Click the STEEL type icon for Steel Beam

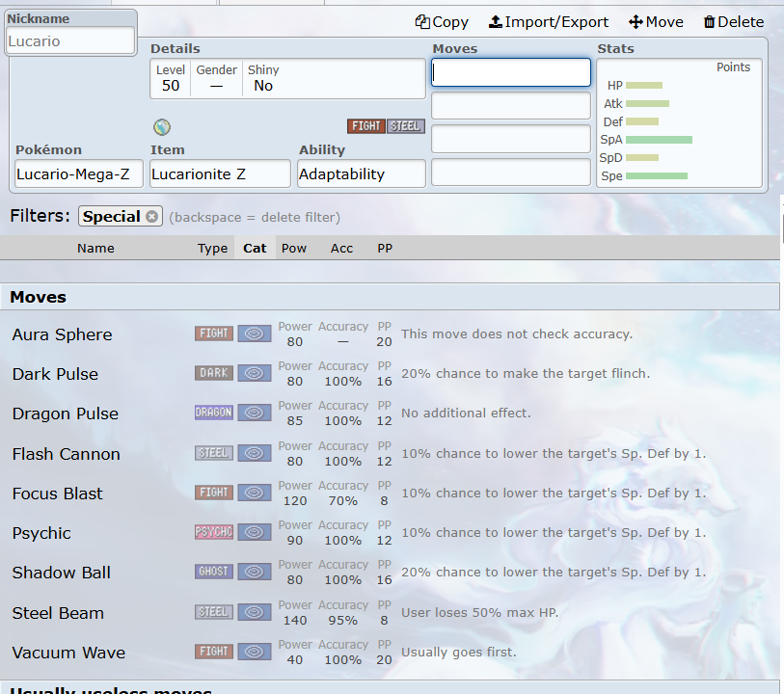tap(214, 612)
